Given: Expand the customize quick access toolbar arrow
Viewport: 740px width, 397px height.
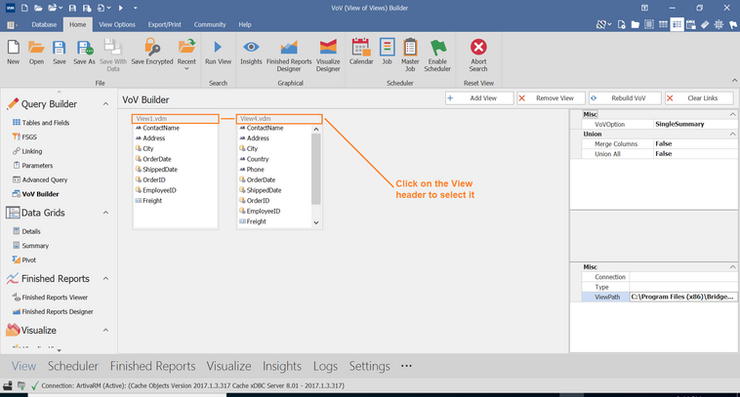Looking at the screenshot, I should point(135,8).
